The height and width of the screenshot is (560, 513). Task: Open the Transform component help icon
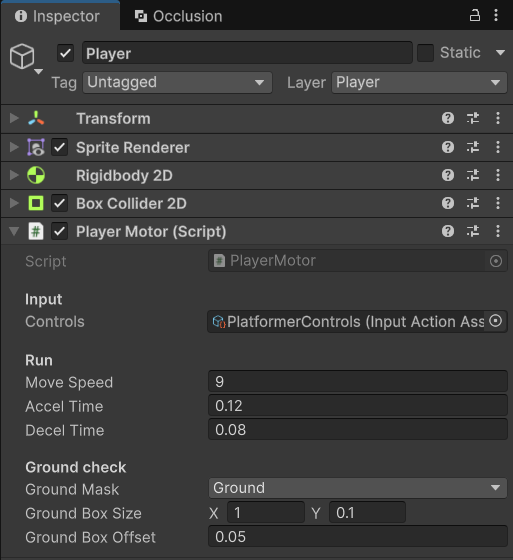click(448, 118)
